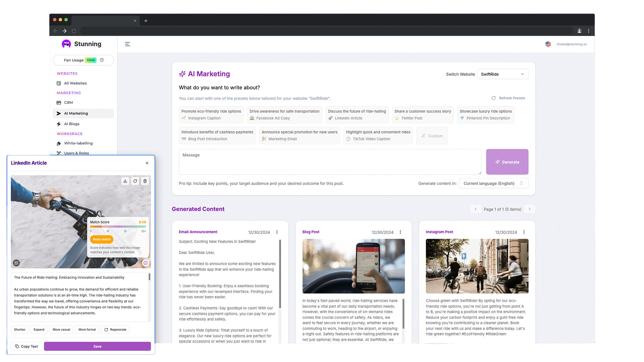The height and width of the screenshot is (362, 644).
Task: Click Copy Text
Action: click(x=26, y=346)
